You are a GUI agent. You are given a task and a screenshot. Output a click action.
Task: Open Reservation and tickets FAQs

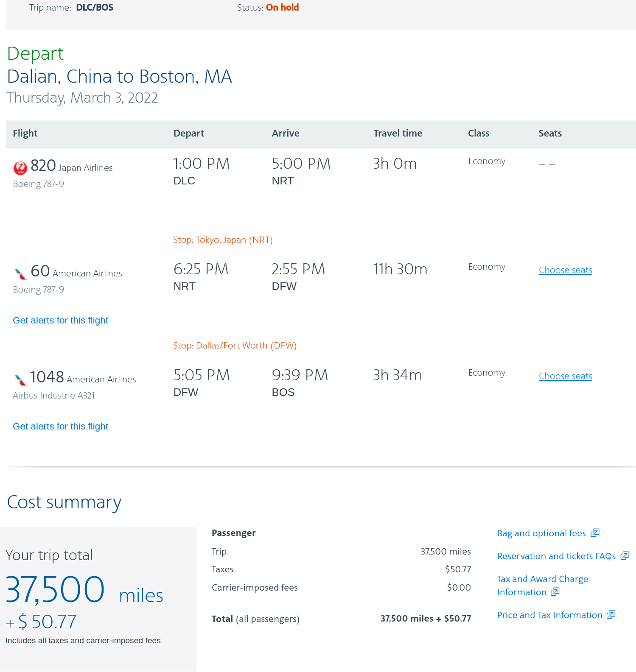[556, 556]
